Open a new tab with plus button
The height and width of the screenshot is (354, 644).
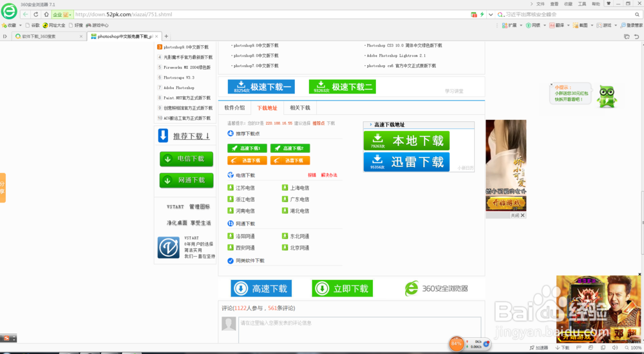click(x=166, y=36)
